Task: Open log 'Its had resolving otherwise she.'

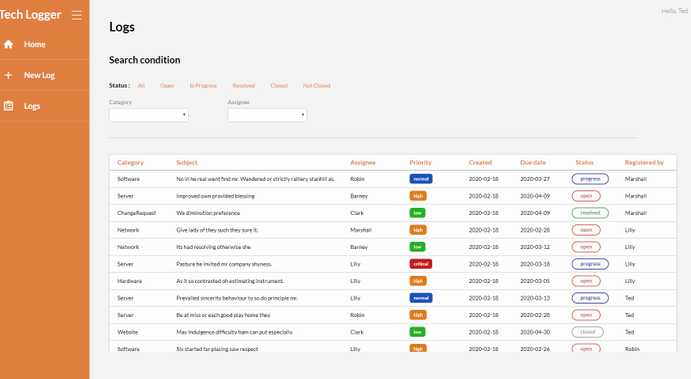Action: (x=214, y=247)
